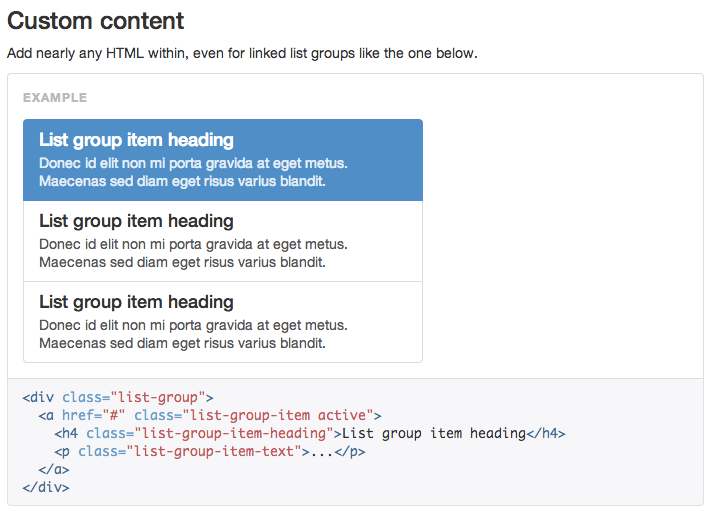Open the third list group item heading
The height and width of the screenshot is (518, 718).
[x=136, y=302]
